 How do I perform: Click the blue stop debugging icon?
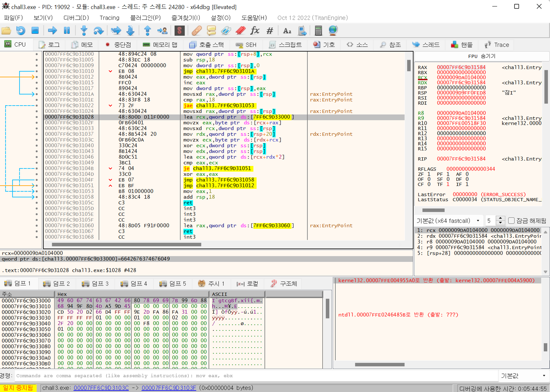click(35, 31)
